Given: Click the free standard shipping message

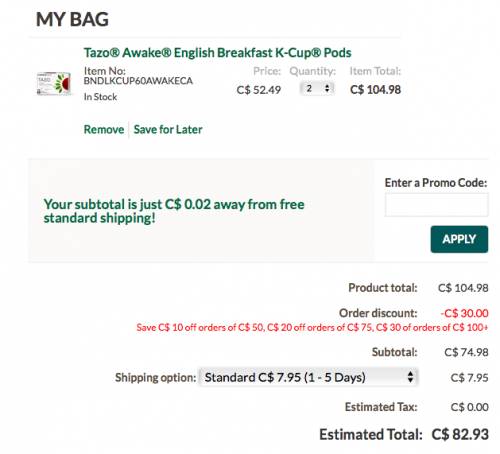Looking at the screenshot, I should coord(174,211).
